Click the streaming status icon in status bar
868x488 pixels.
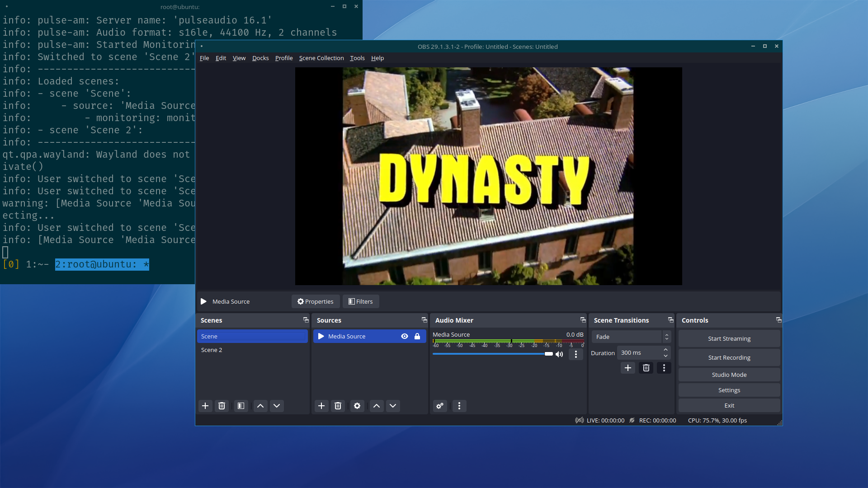(x=579, y=420)
